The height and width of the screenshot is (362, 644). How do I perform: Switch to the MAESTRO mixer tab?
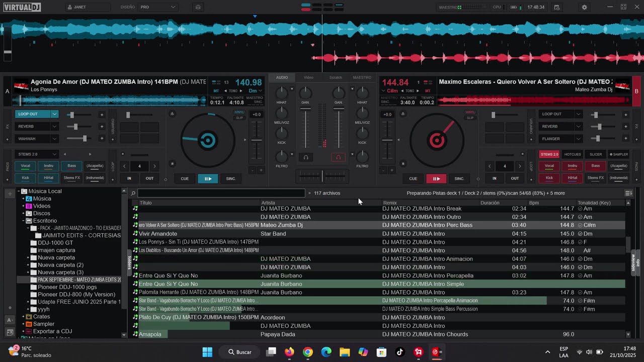(362, 77)
